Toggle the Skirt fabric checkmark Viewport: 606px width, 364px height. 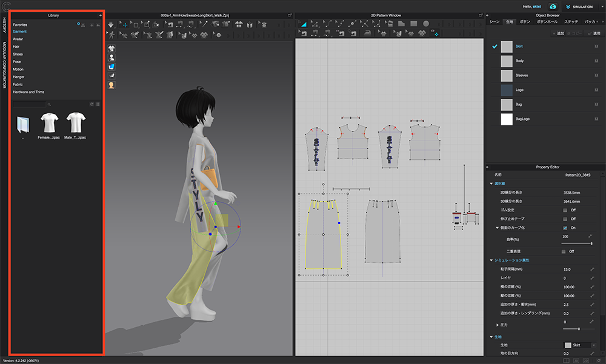[493, 46]
